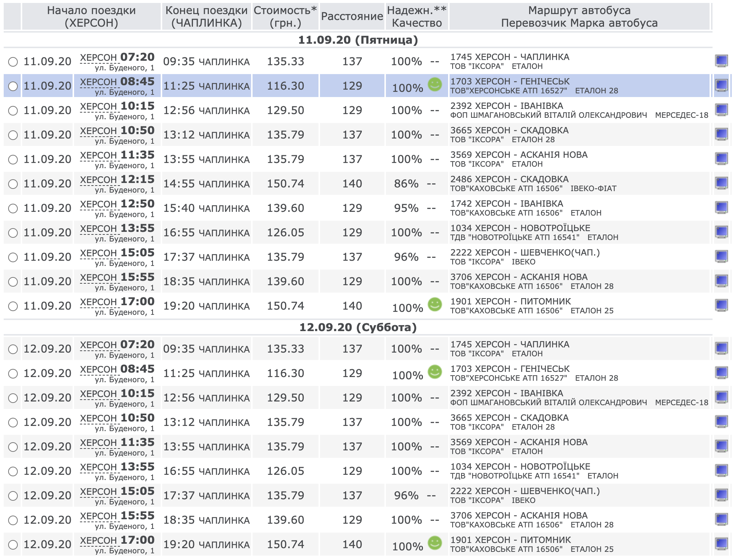Select radio button for 11.09.20 13:55 trip

(x=13, y=233)
